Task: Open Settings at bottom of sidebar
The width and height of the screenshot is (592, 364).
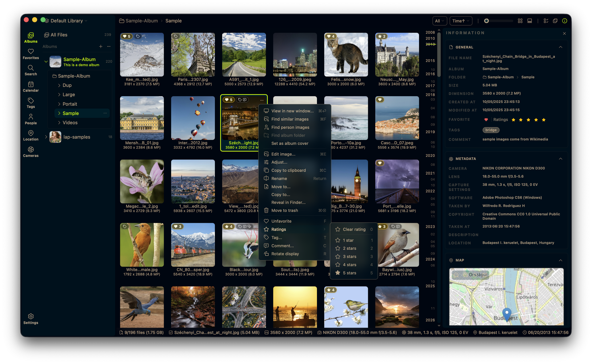Action: tap(31, 319)
